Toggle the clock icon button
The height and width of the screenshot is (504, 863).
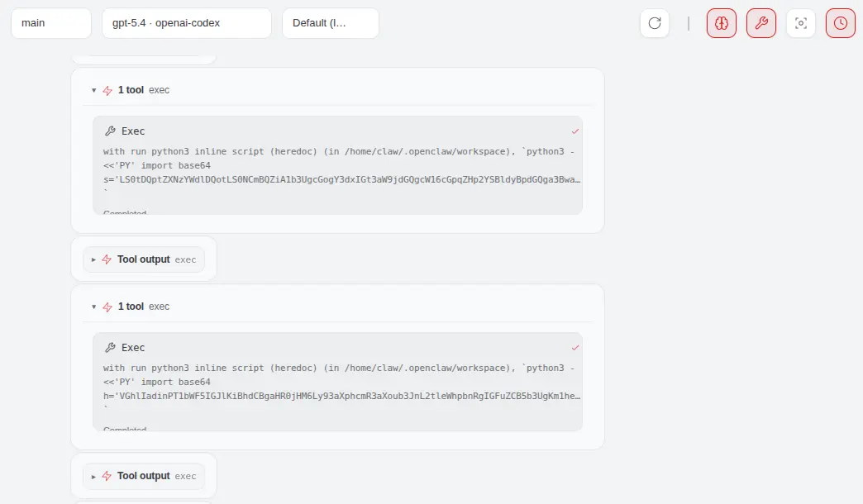coord(840,23)
